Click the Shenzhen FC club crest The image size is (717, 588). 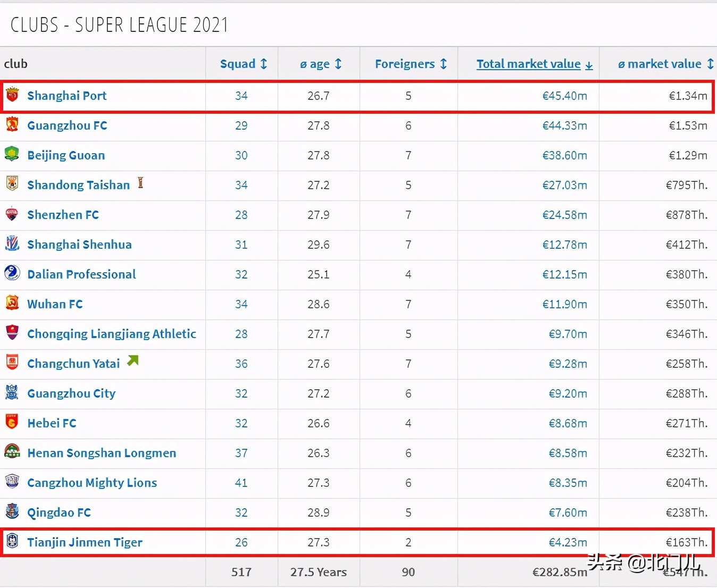coord(12,214)
